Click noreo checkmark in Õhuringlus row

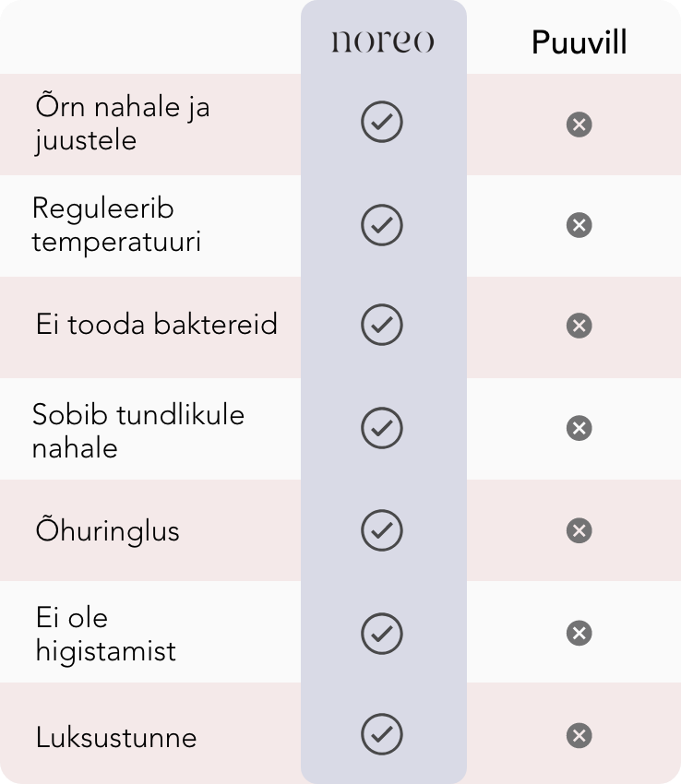coord(382,530)
